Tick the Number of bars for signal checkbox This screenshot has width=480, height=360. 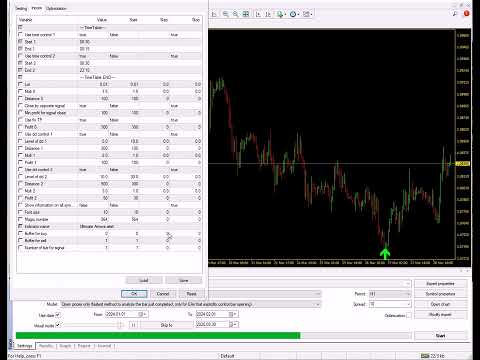point(21,248)
